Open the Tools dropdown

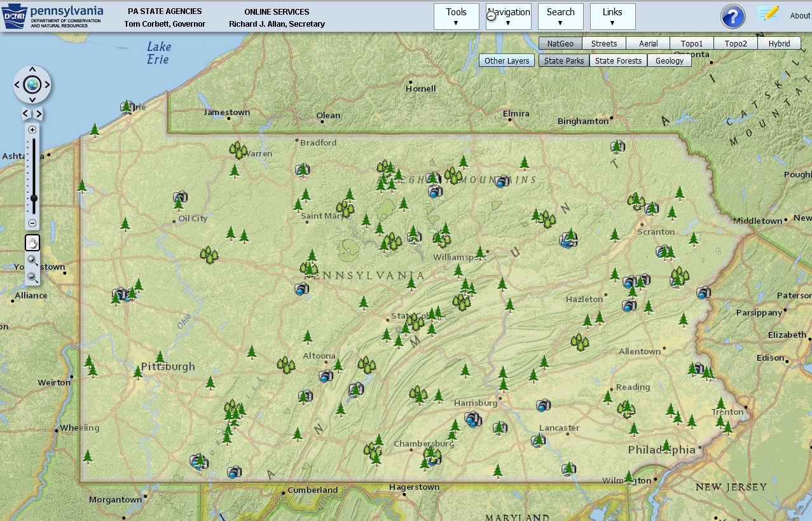click(x=455, y=16)
